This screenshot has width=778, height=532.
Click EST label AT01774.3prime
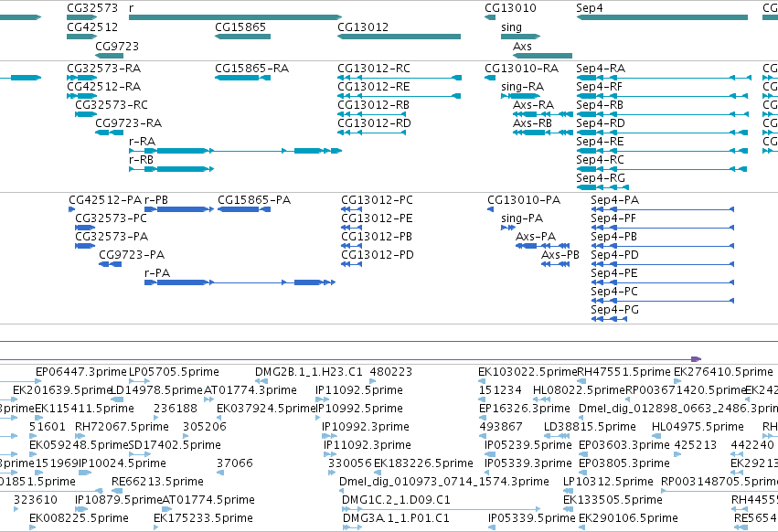[250, 390]
